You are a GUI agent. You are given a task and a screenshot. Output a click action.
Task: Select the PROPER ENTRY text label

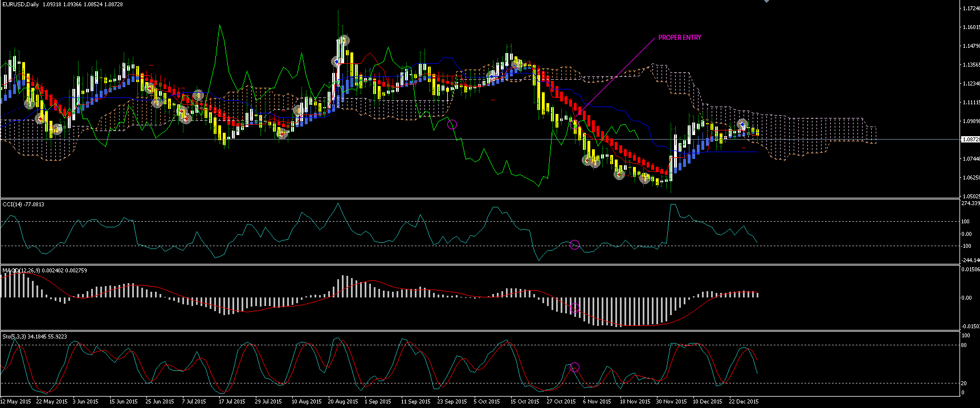pyautogui.click(x=680, y=38)
